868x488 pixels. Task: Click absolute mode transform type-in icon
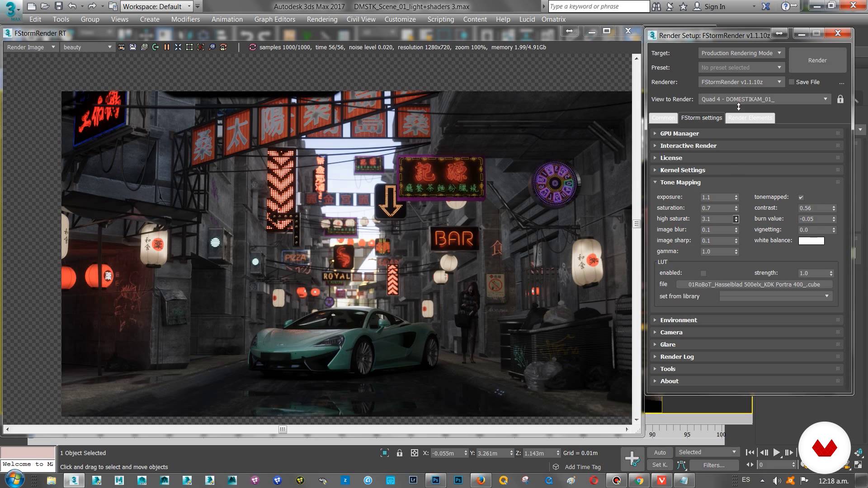[x=414, y=453]
